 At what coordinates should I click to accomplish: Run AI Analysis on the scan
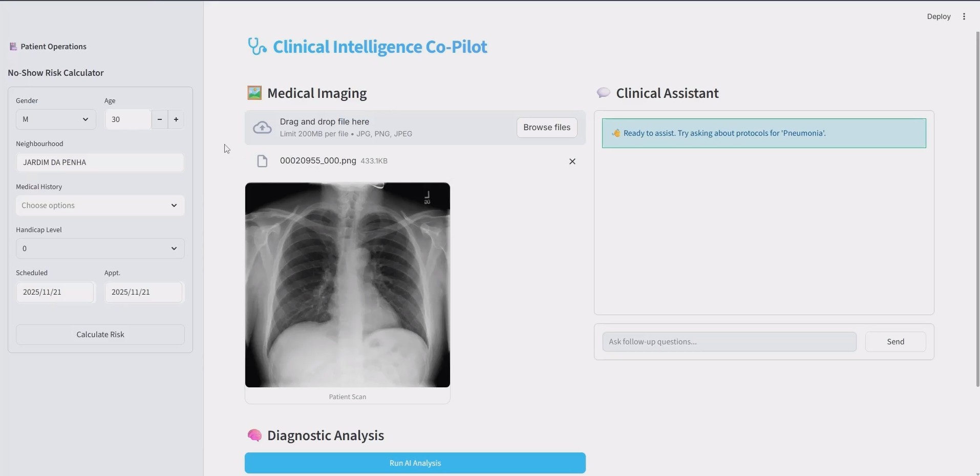(x=415, y=463)
